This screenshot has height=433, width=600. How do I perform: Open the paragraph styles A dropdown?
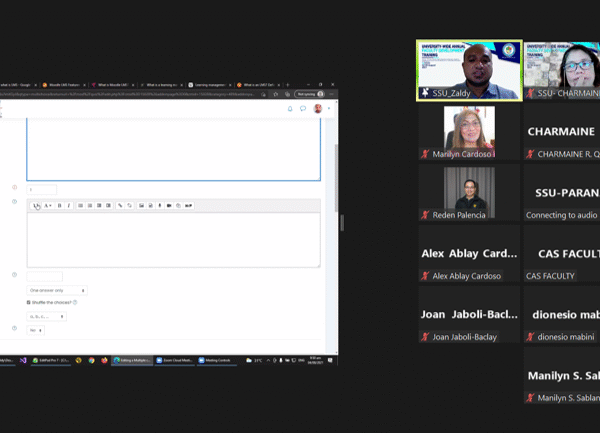tap(47, 206)
